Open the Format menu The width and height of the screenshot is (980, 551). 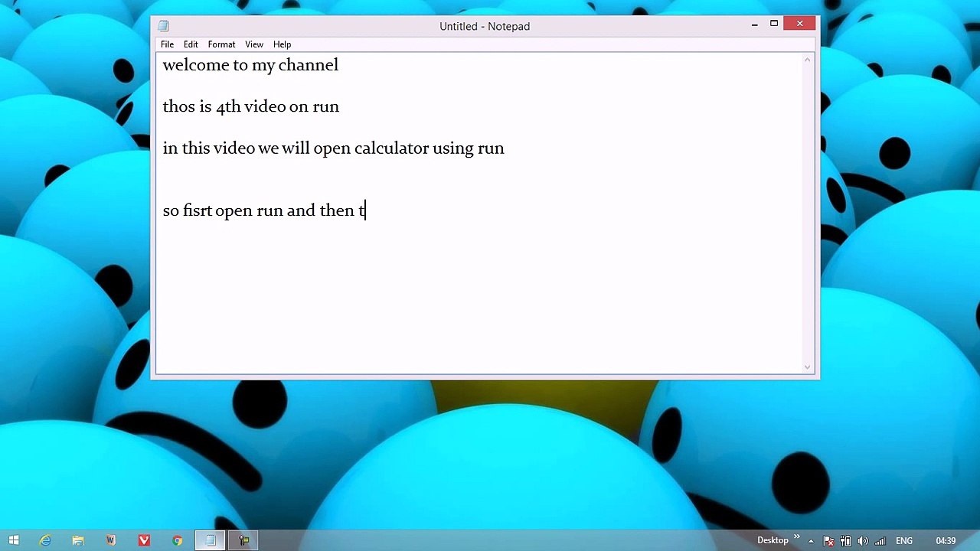pyautogui.click(x=221, y=44)
